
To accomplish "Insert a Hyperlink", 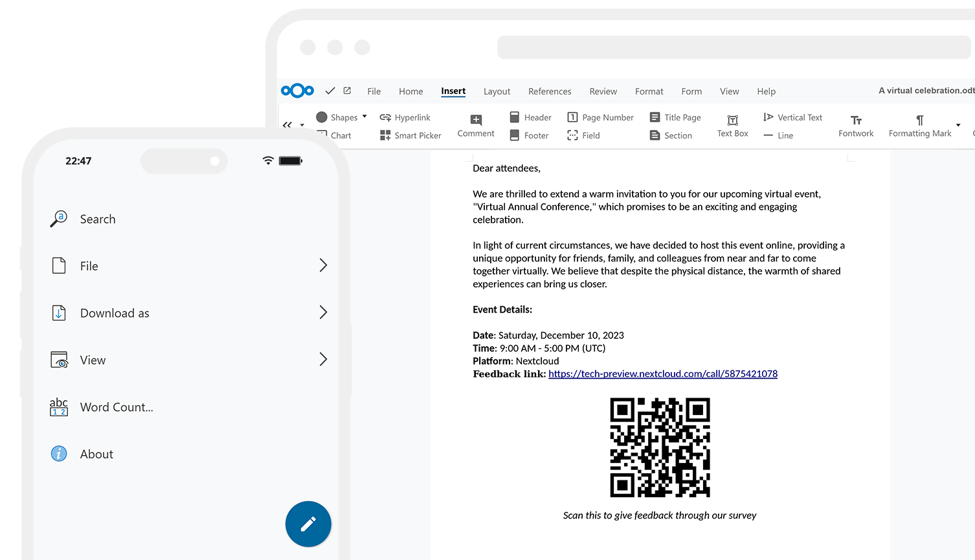I will 405,117.
